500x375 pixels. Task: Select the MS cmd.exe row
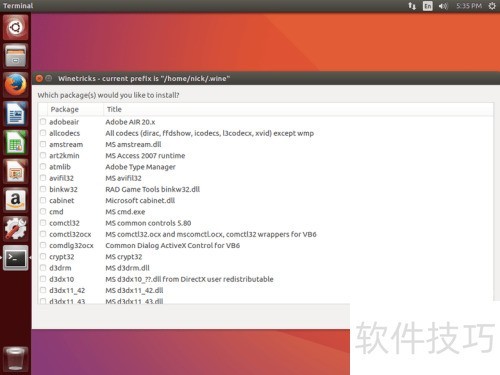coord(265,212)
